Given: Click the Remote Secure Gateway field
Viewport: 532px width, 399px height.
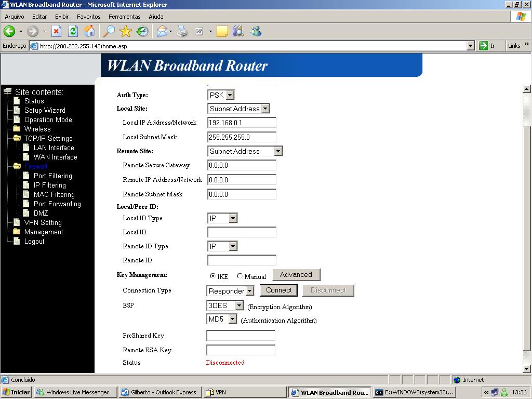Looking at the screenshot, I should [x=242, y=166].
